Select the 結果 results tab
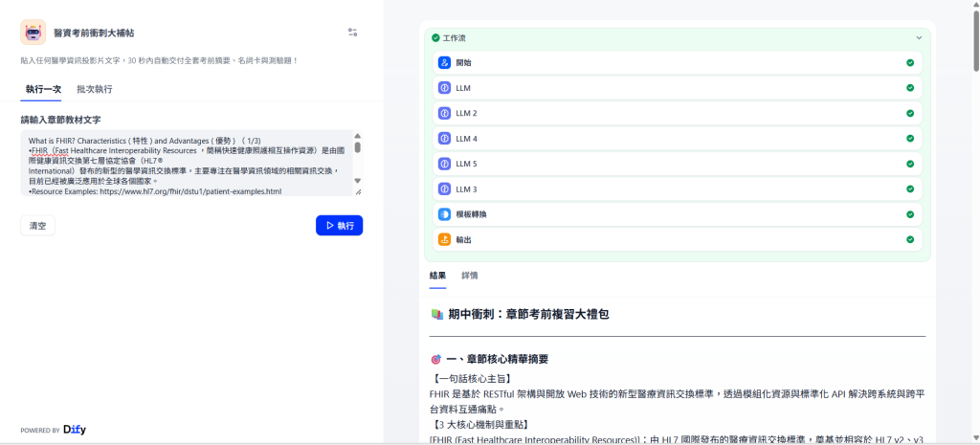Image resolution: width=980 pixels, height=445 pixels. (438, 276)
